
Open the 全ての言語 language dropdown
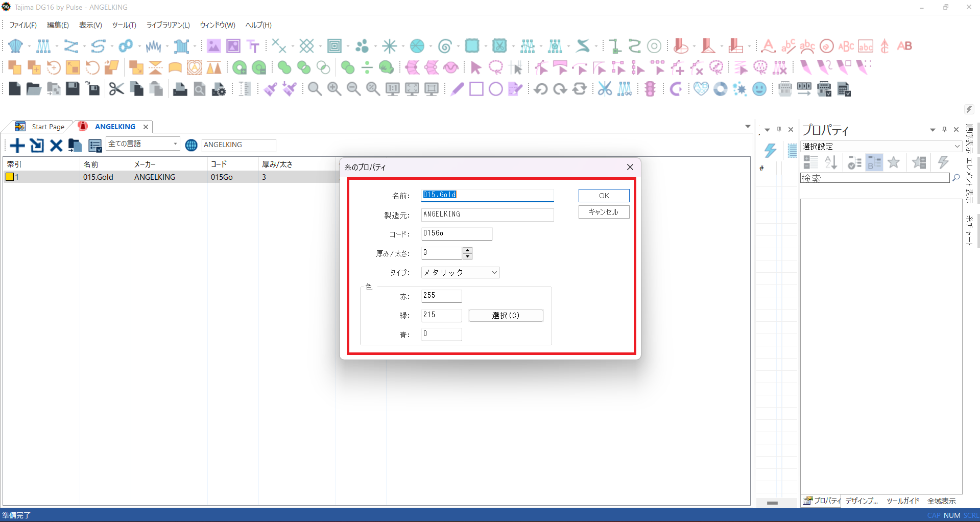pyautogui.click(x=143, y=144)
